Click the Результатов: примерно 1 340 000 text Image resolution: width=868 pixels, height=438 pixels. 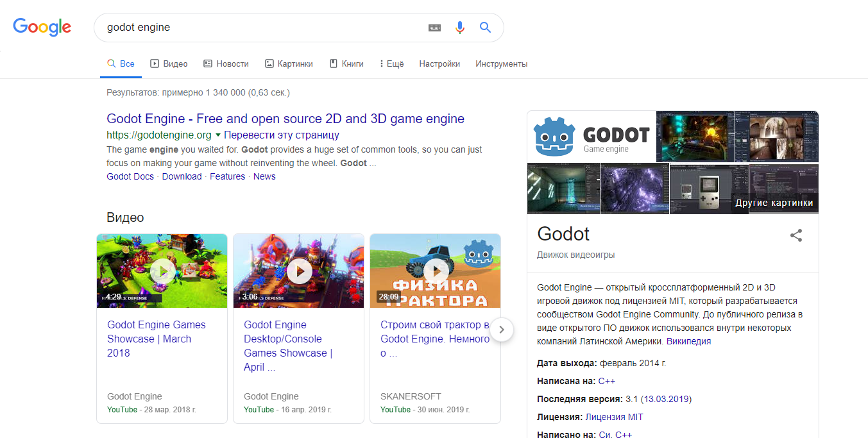coord(198,92)
